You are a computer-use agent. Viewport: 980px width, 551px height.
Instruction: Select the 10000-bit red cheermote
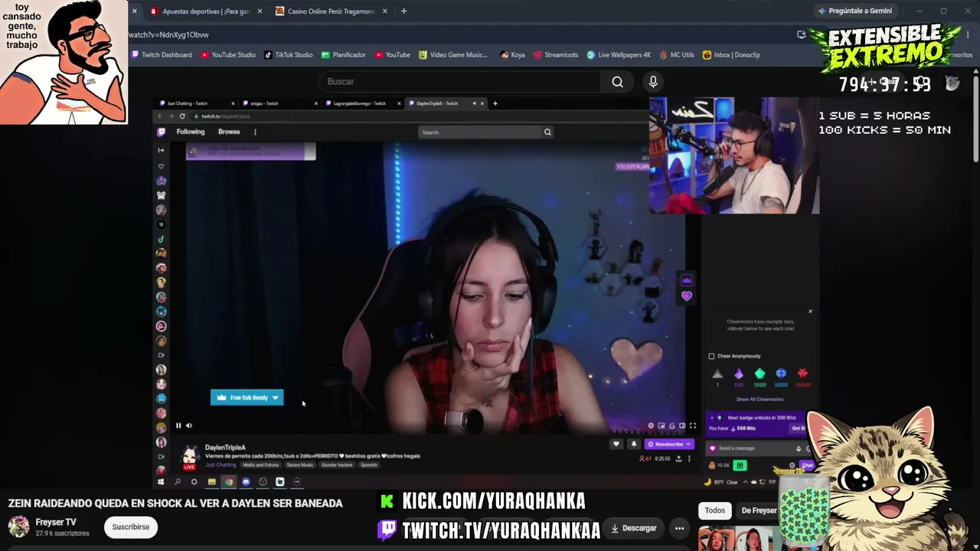(802, 373)
